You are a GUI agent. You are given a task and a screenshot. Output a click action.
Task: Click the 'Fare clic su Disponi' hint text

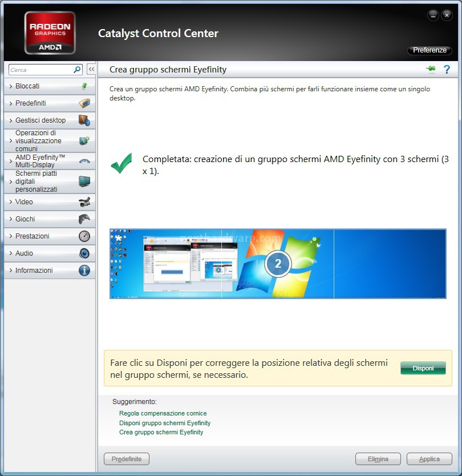point(249,369)
